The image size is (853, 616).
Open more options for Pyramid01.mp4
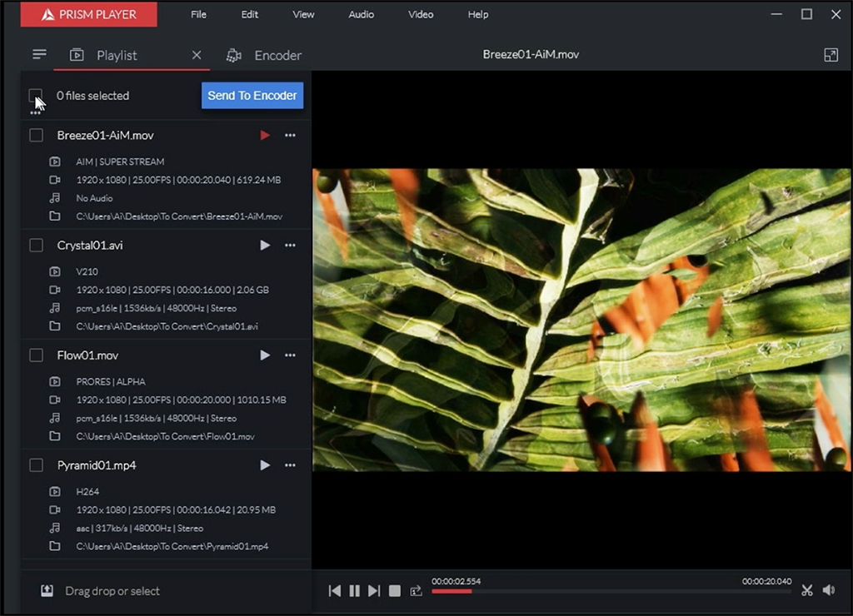tap(290, 465)
